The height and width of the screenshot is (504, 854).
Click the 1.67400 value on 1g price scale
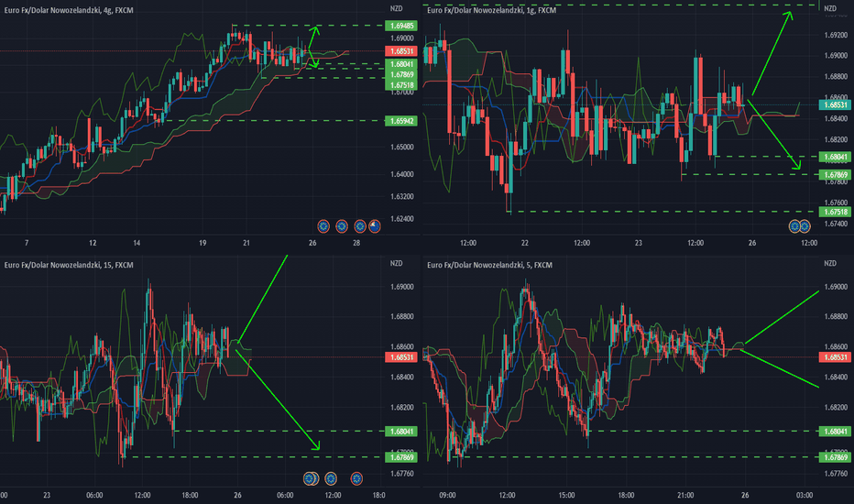click(836, 224)
